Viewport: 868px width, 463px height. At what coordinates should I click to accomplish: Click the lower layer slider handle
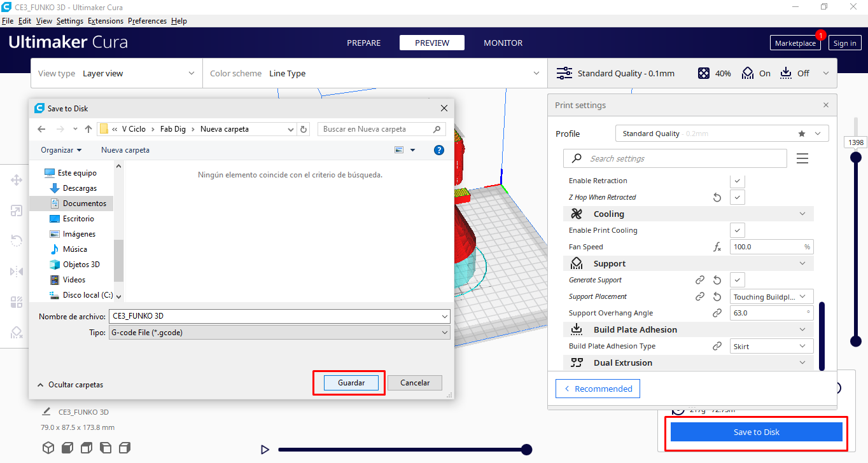click(856, 342)
